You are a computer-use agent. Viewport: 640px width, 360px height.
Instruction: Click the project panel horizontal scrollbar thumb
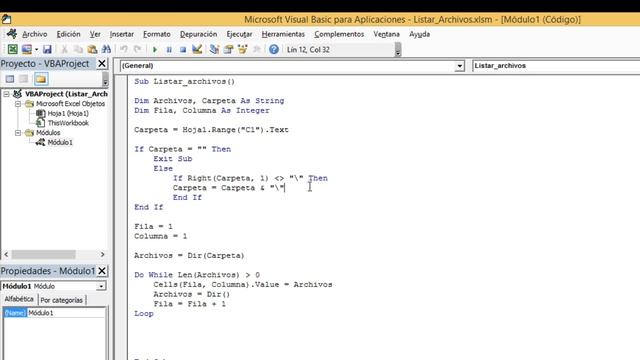(x=43, y=254)
